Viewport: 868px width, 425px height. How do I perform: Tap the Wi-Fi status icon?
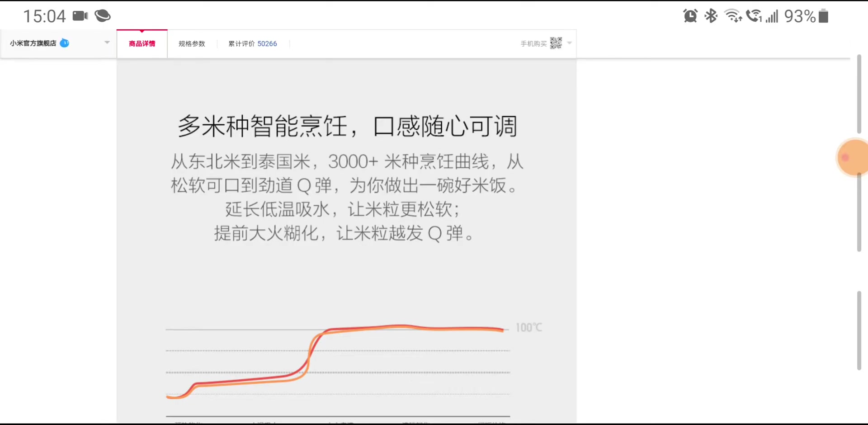pyautogui.click(x=733, y=16)
